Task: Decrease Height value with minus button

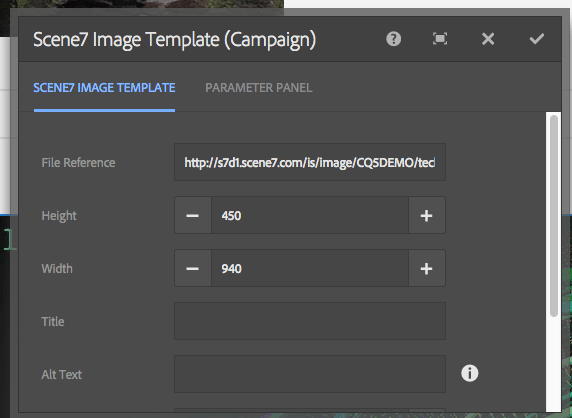Action: [193, 216]
